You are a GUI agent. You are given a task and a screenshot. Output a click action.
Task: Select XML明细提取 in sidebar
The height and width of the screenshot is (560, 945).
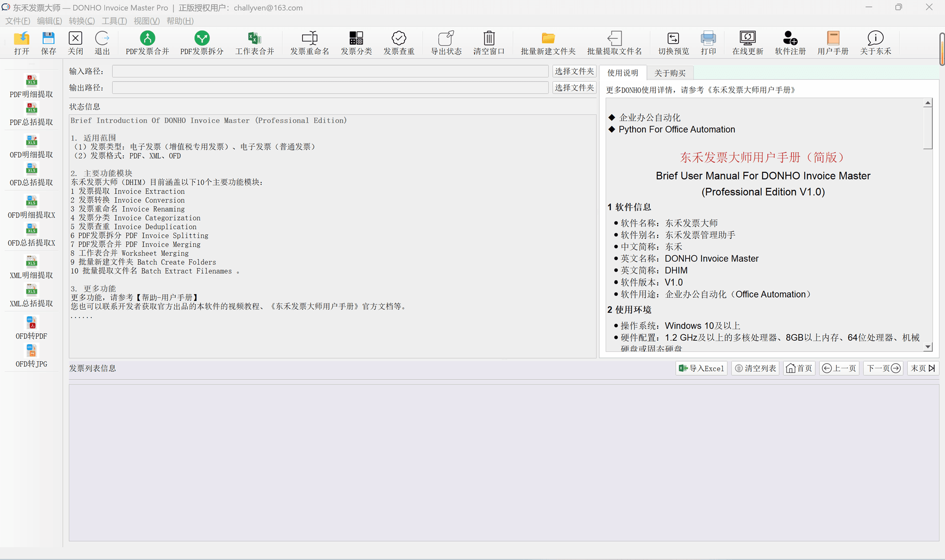pyautogui.click(x=31, y=267)
